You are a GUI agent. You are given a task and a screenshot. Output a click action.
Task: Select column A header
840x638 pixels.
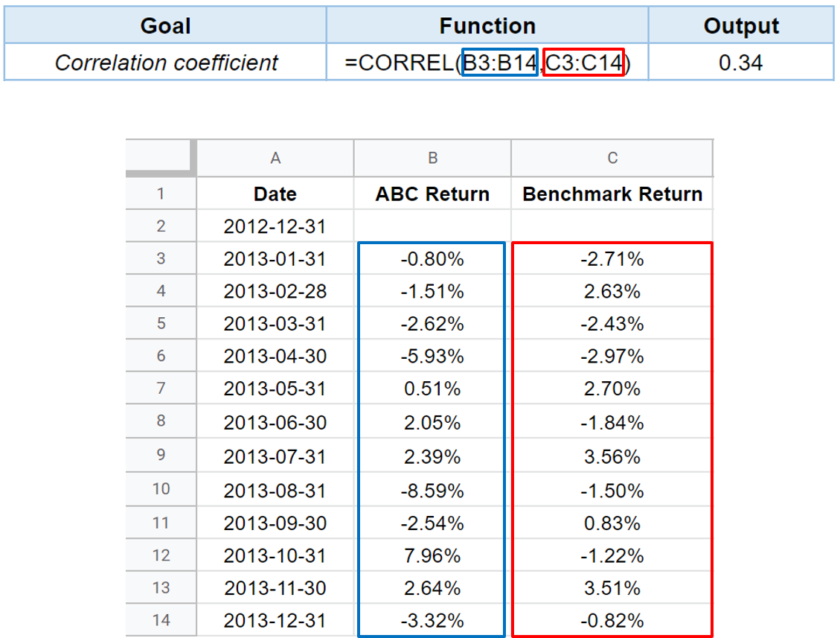point(275,158)
